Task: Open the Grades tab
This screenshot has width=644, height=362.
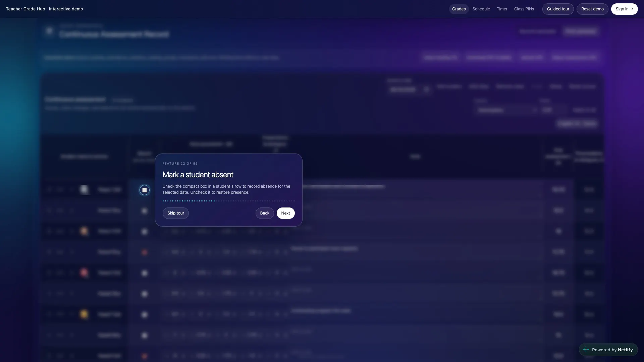Action: [x=459, y=9]
